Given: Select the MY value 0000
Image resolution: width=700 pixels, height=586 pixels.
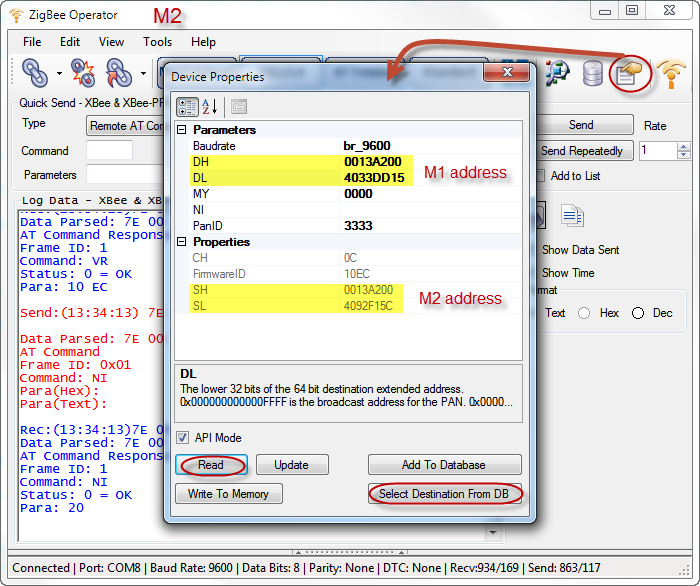Looking at the screenshot, I should 358,194.
